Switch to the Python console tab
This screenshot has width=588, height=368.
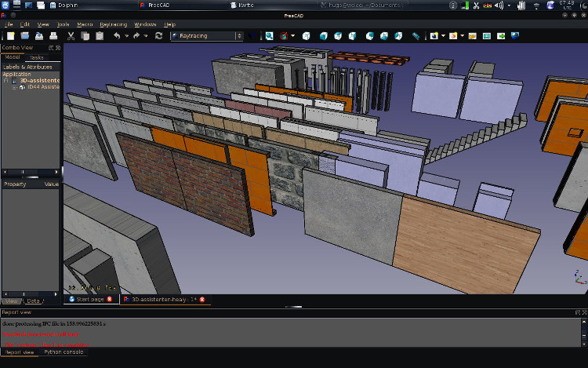click(x=64, y=352)
